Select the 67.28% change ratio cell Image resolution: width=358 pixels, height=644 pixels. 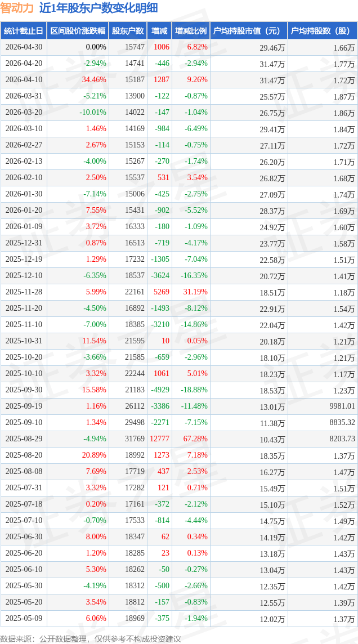pos(191,439)
